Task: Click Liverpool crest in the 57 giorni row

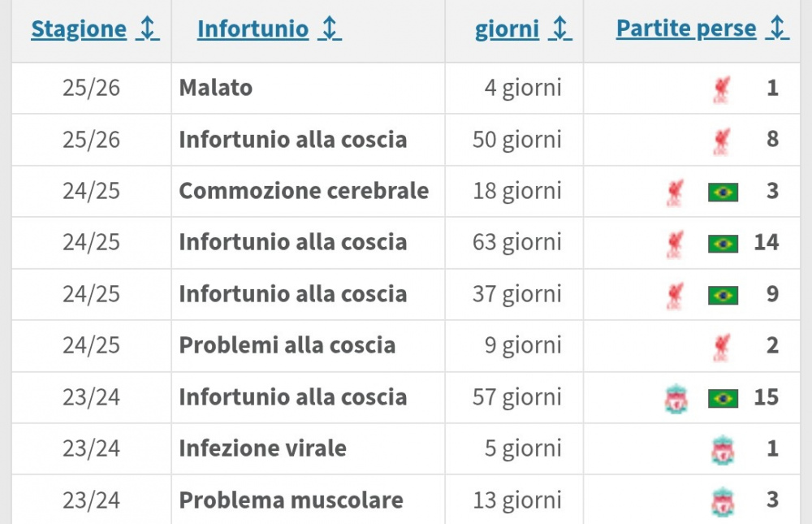Action: pyautogui.click(x=675, y=398)
